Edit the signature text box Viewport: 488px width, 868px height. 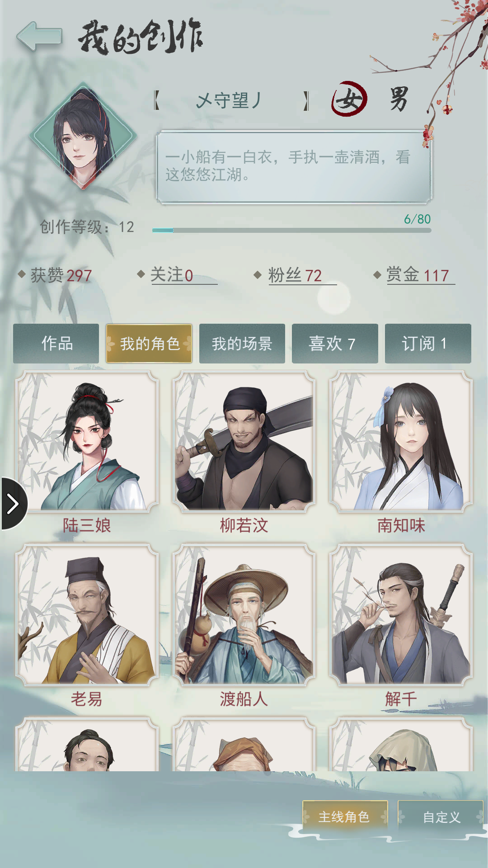coord(294,167)
